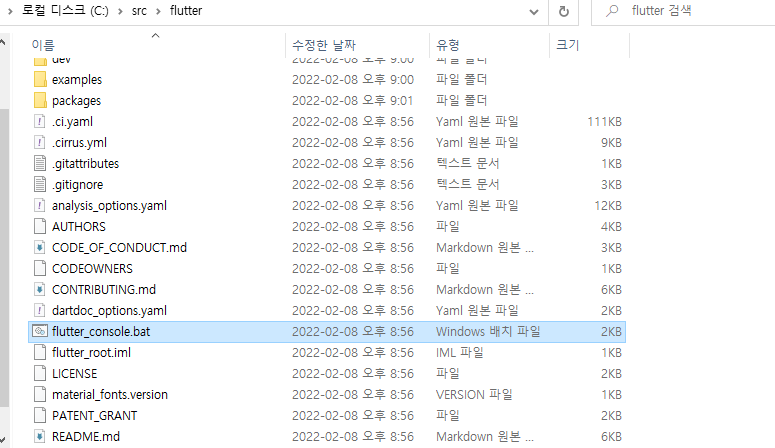This screenshot has width=775, height=448.
Task: Select the .cirrus.yml file name
Action: [x=79, y=142]
